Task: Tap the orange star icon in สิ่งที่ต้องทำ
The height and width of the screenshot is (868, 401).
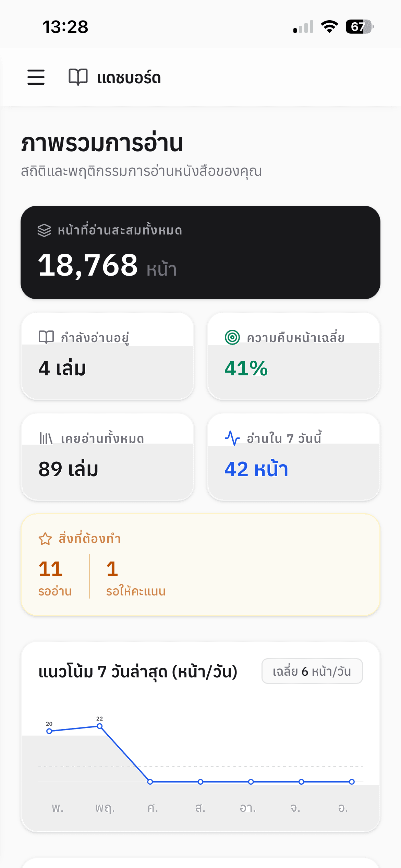Action: click(x=45, y=539)
